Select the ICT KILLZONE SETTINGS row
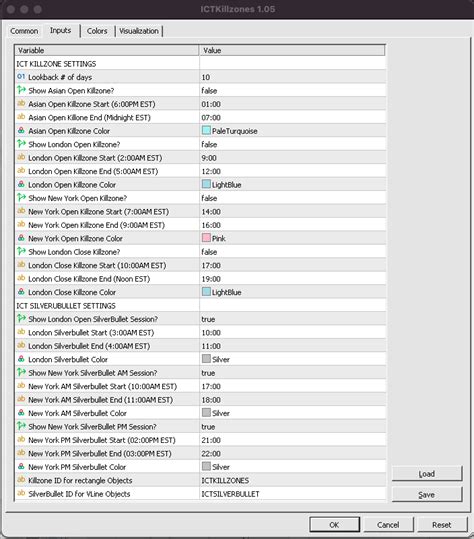Viewport: 474px width, 539px height. pos(200,64)
